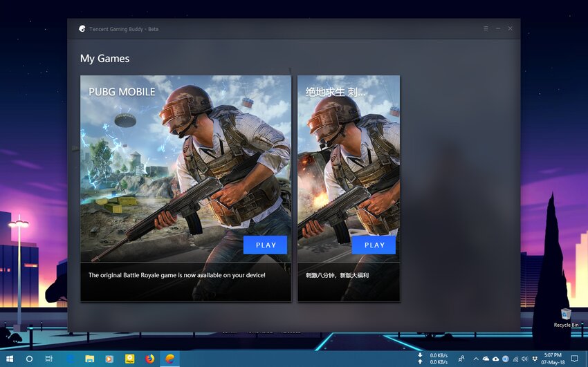Click the 刺激八分钟，新版大福利 description
This screenshot has width=588, height=367.
click(337, 275)
